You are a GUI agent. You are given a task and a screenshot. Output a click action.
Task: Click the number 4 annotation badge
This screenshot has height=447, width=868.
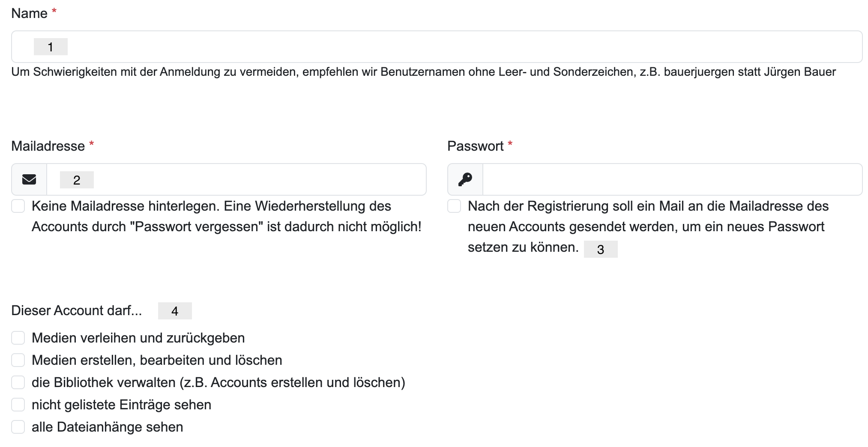click(175, 311)
